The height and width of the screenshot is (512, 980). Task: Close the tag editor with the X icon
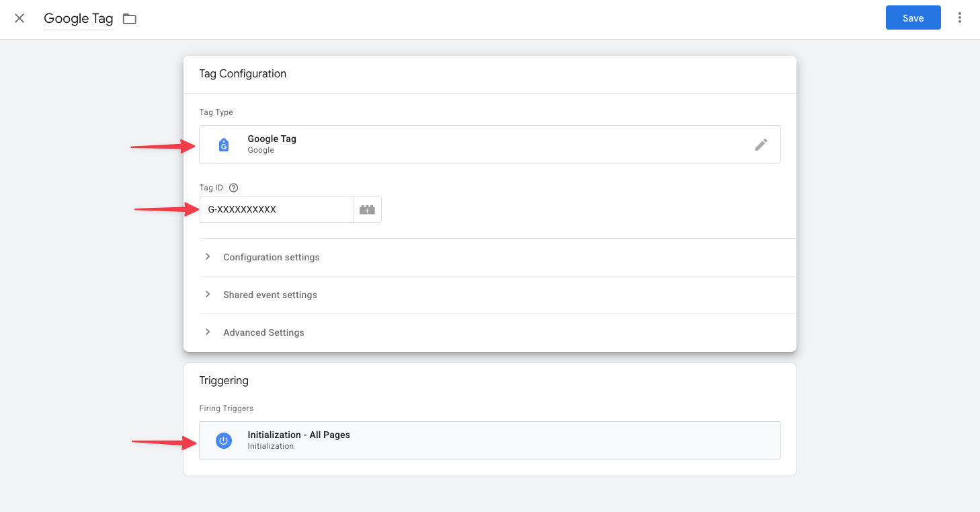pos(19,18)
